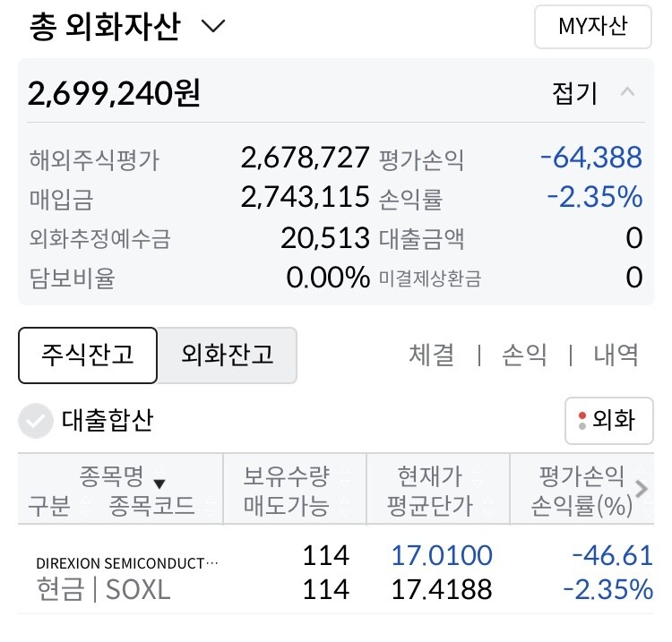Sort by 현재가 column header

pyautogui.click(x=430, y=475)
